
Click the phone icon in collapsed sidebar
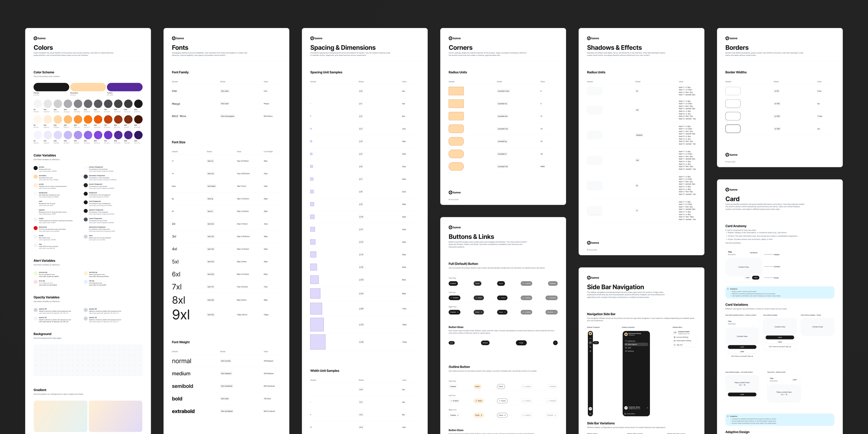coord(590,347)
